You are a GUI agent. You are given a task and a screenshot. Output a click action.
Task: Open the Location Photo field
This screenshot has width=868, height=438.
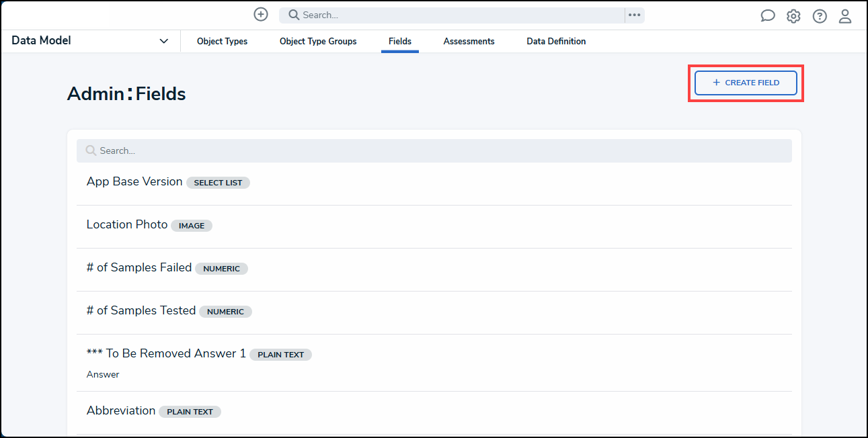point(127,225)
